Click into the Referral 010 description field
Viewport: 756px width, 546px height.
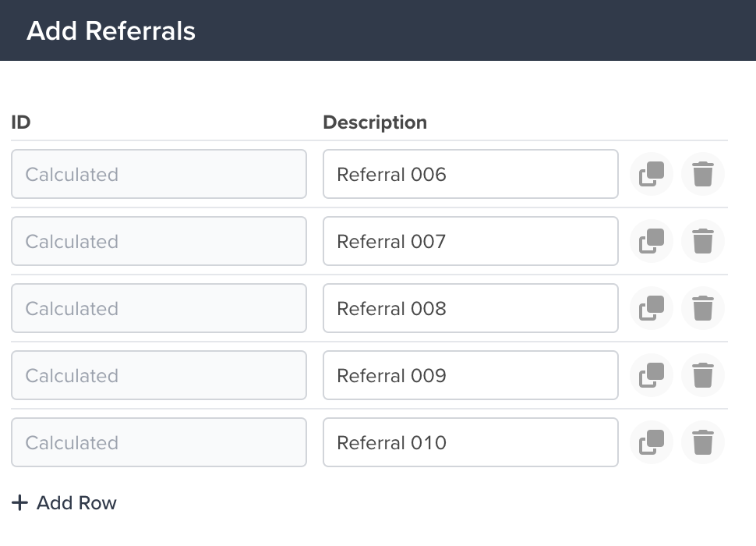[x=471, y=442]
